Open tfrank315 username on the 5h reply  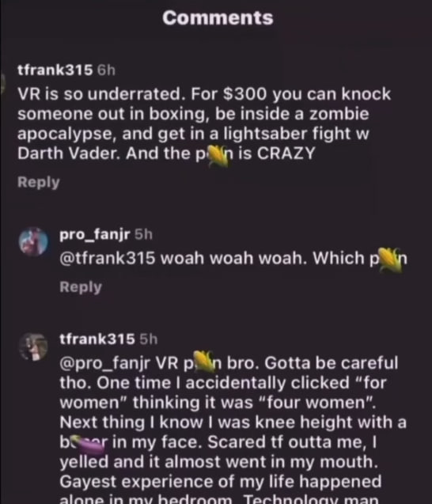click(x=97, y=339)
